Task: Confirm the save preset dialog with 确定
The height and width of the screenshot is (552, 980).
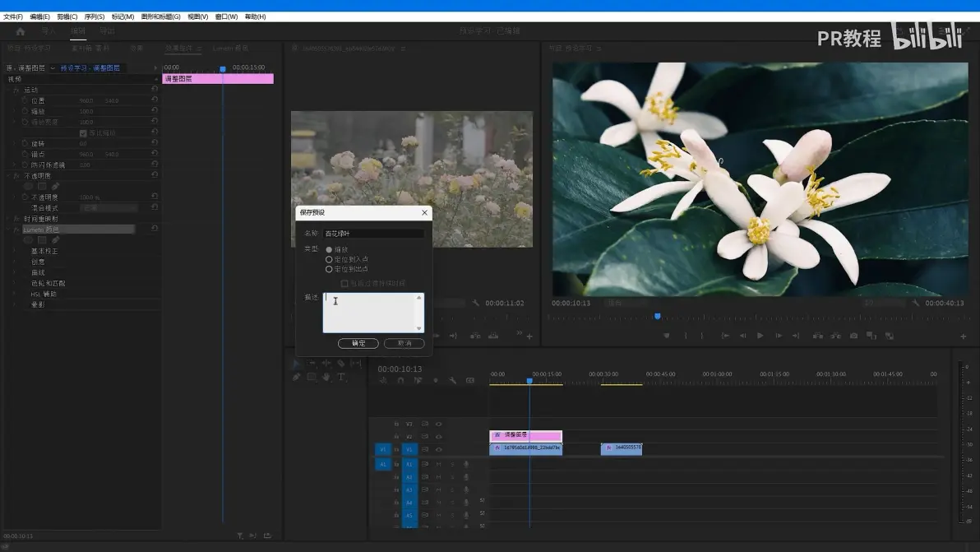Action: click(358, 343)
